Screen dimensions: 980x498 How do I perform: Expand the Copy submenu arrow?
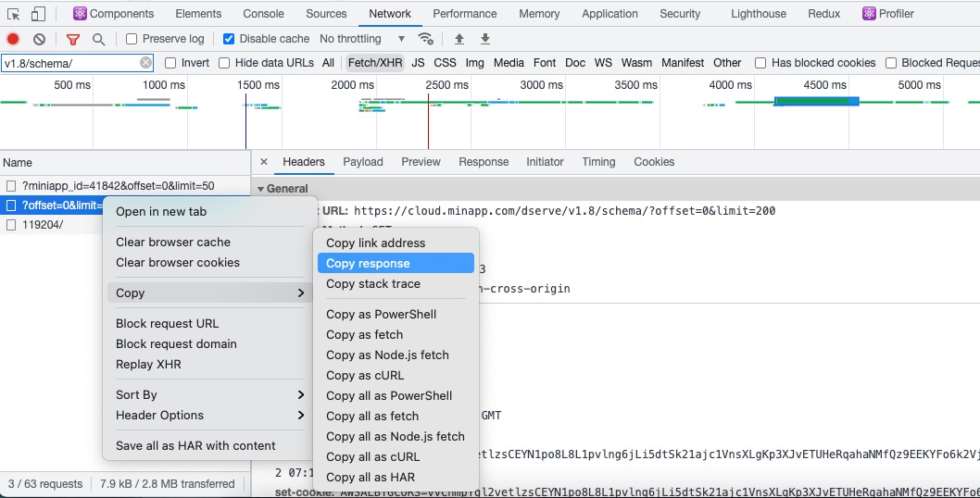pyautogui.click(x=301, y=293)
